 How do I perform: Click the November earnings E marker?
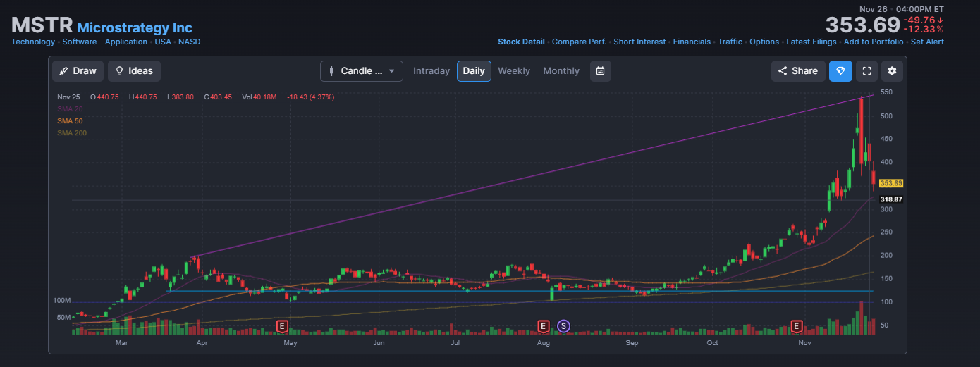coord(797,326)
